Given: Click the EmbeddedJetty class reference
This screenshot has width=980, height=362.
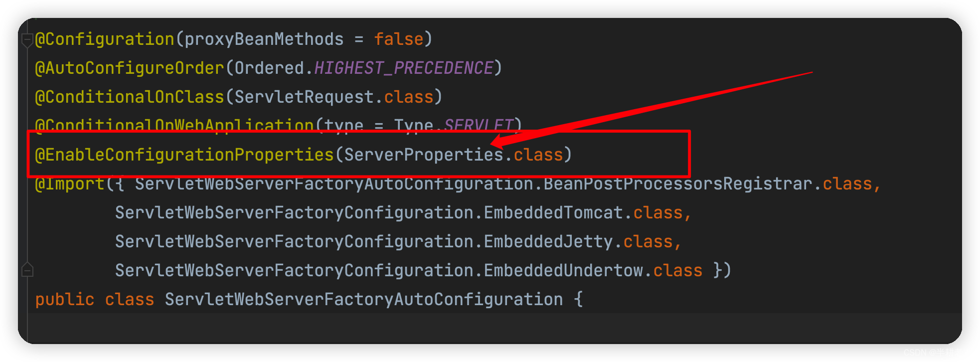Looking at the screenshot, I should pos(548,241).
